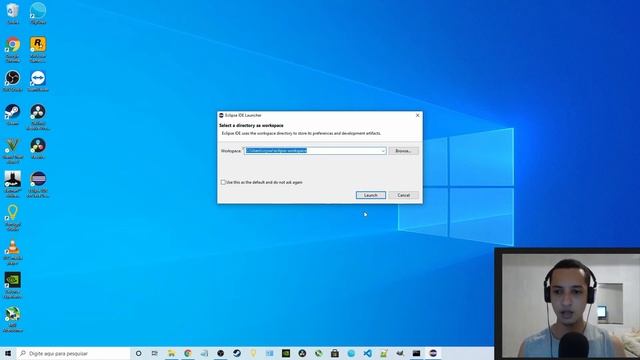Select the VLC media player desktop icon
Screen dimensions: 640x360
point(13,252)
